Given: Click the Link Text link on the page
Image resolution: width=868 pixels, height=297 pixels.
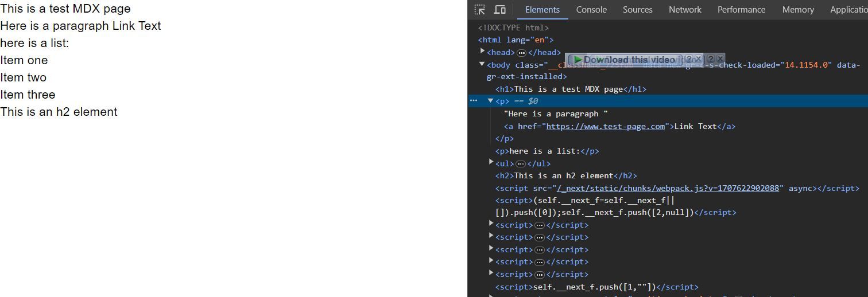Looking at the screenshot, I should pyautogui.click(x=137, y=26).
